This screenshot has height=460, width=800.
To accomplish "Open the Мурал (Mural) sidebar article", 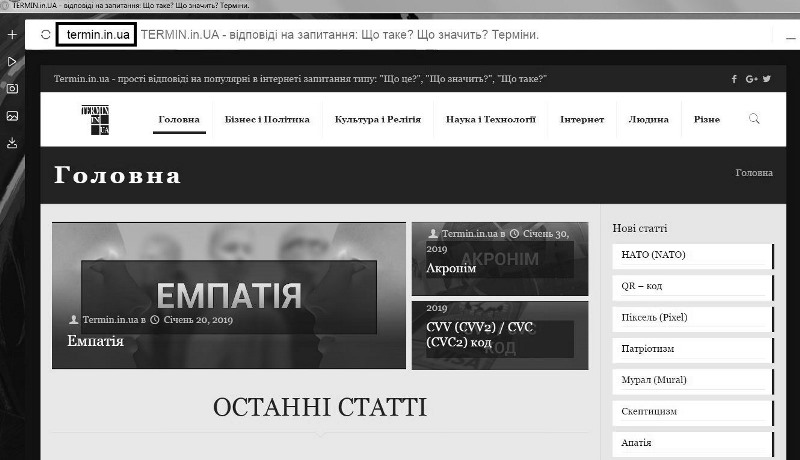I will pos(693,381).
